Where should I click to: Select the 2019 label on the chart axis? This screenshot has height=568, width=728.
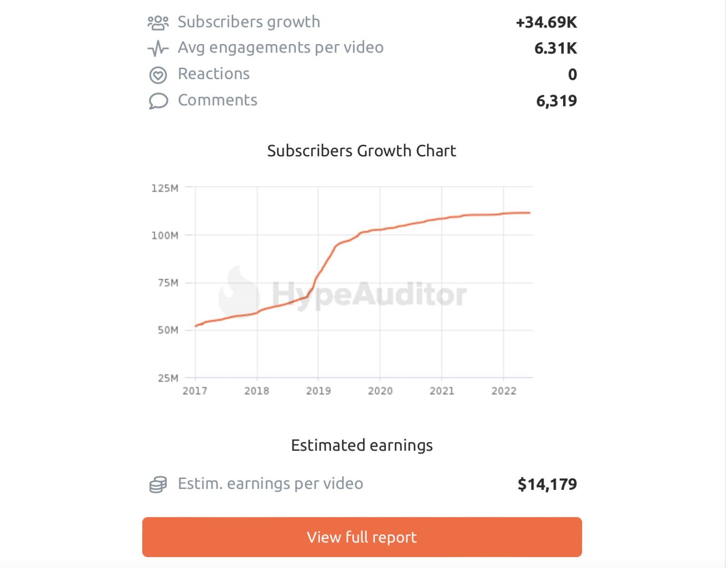[x=318, y=391]
